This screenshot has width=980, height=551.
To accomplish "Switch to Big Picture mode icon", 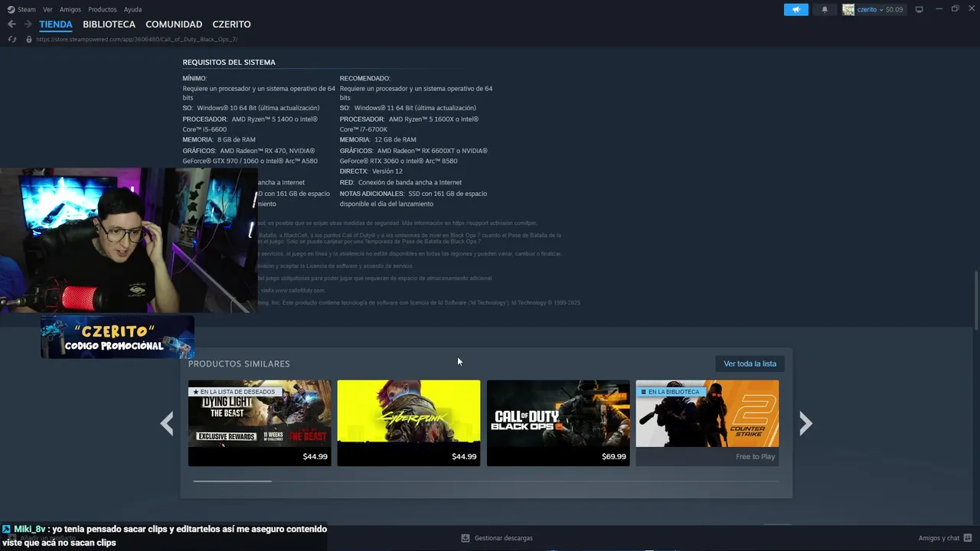I will [920, 9].
